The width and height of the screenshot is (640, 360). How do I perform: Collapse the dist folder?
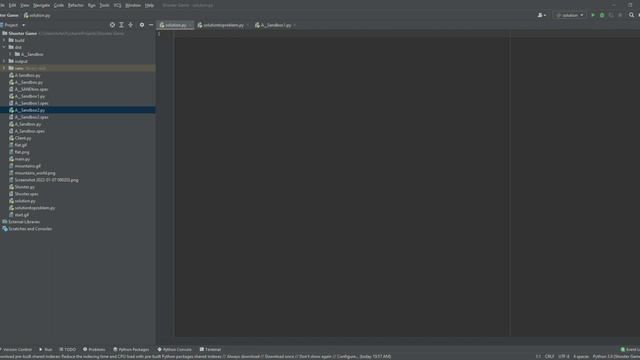(x=4, y=47)
